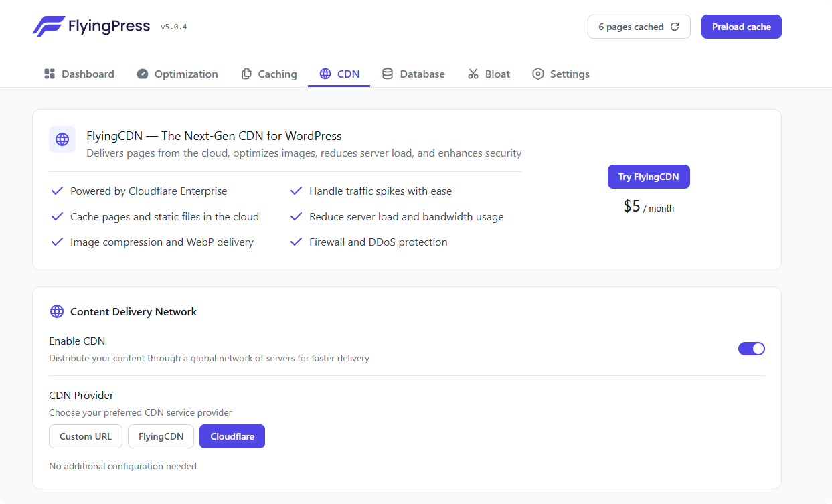Viewport: 832px width, 504px height.
Task: Disable the Enable CDN toggle
Action: tap(751, 349)
